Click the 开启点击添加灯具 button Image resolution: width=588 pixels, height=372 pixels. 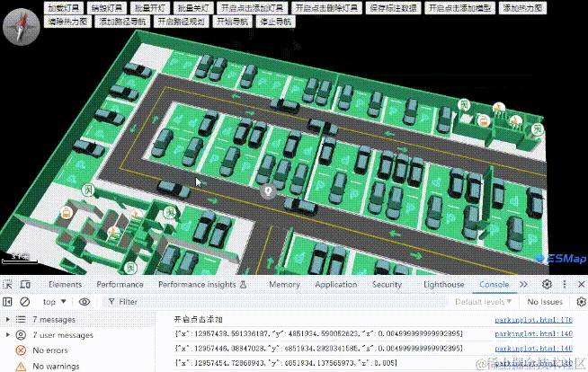pos(253,8)
